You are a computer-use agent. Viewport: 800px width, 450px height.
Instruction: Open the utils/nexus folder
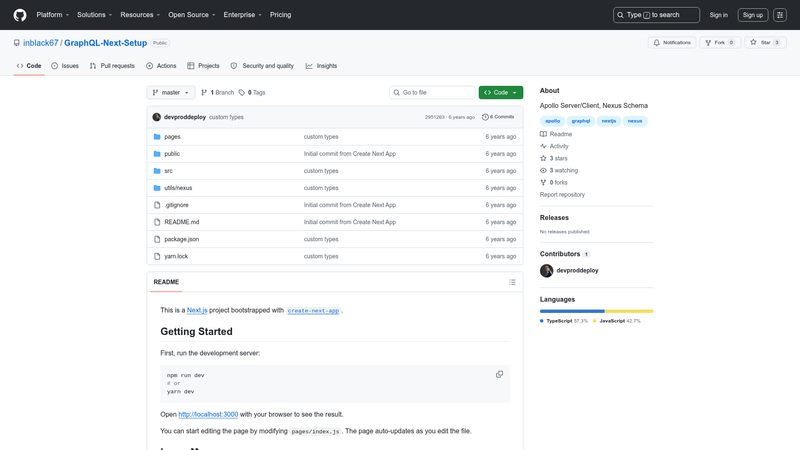178,188
